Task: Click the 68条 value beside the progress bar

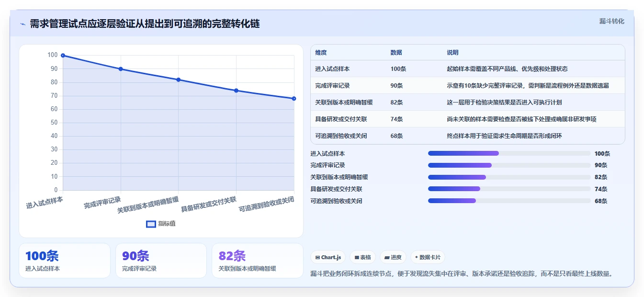Action: (x=601, y=201)
